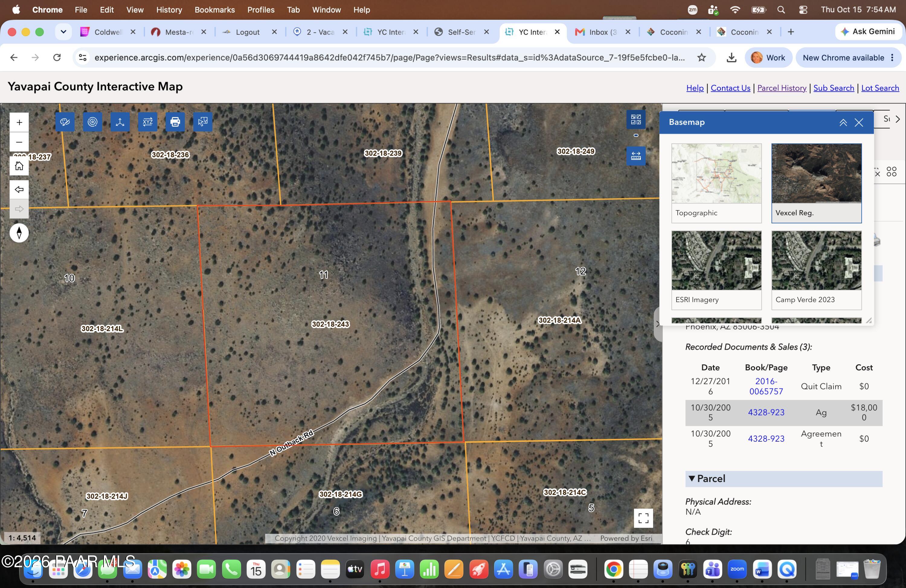Select the Vexcel Reg. basemap

coord(817,183)
